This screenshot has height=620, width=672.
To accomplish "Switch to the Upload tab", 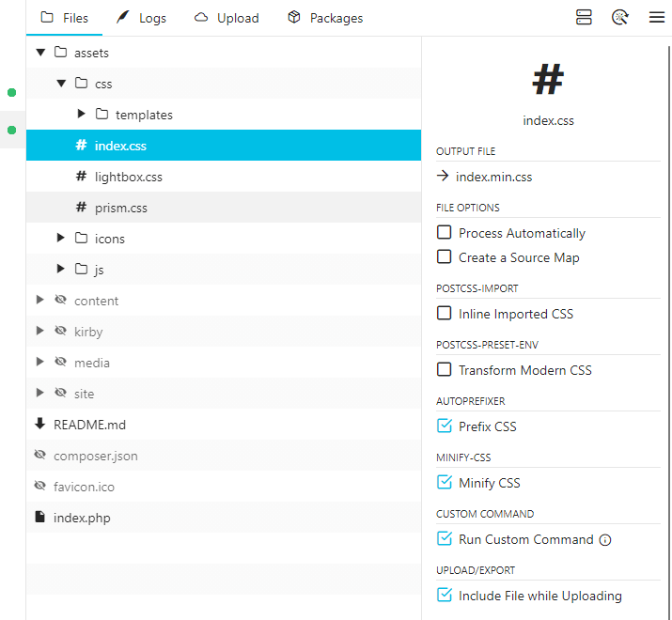I will coord(227,18).
